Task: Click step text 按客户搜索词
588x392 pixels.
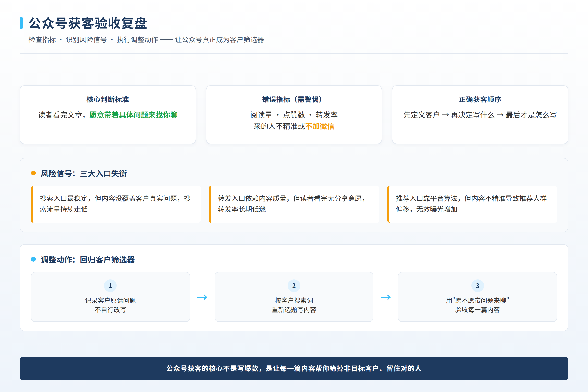Action: (x=294, y=301)
